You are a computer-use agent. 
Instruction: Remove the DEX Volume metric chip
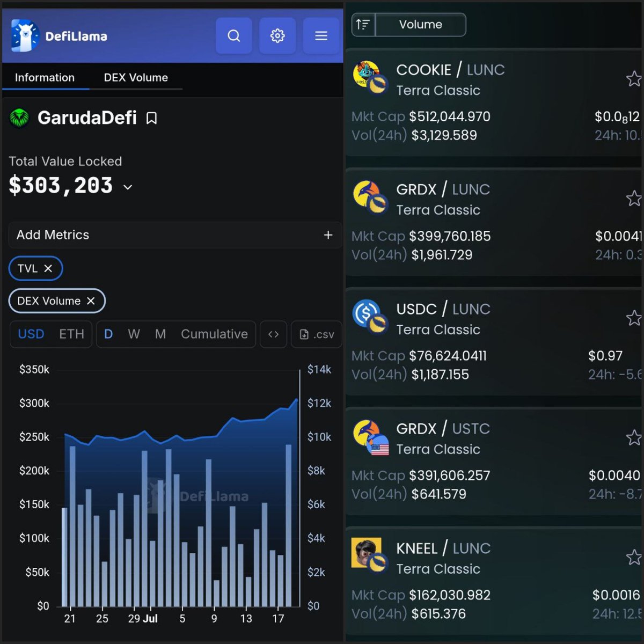(x=91, y=301)
